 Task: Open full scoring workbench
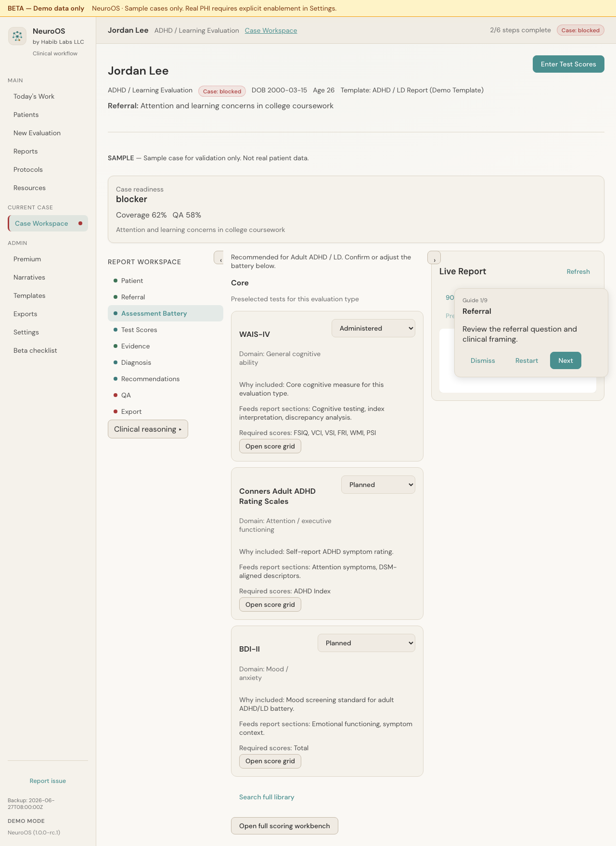coord(284,826)
